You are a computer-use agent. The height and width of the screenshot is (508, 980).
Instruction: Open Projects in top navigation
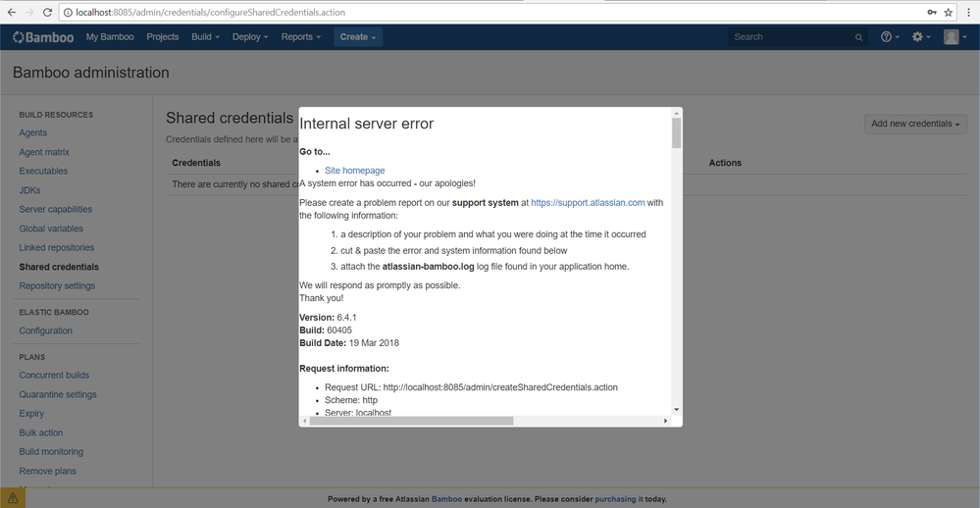(163, 37)
